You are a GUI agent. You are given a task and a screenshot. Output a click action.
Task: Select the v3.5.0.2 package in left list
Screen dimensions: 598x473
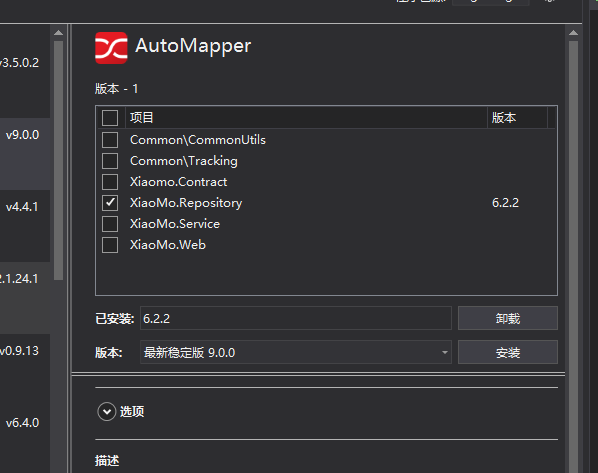click(25, 71)
